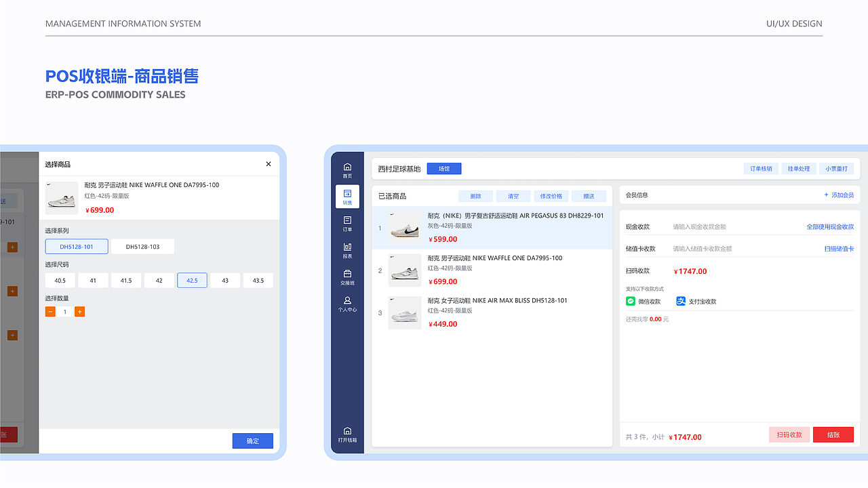The width and height of the screenshot is (868, 488).
Task: Click the + 添加会员 add member link
Action: pos(839,195)
